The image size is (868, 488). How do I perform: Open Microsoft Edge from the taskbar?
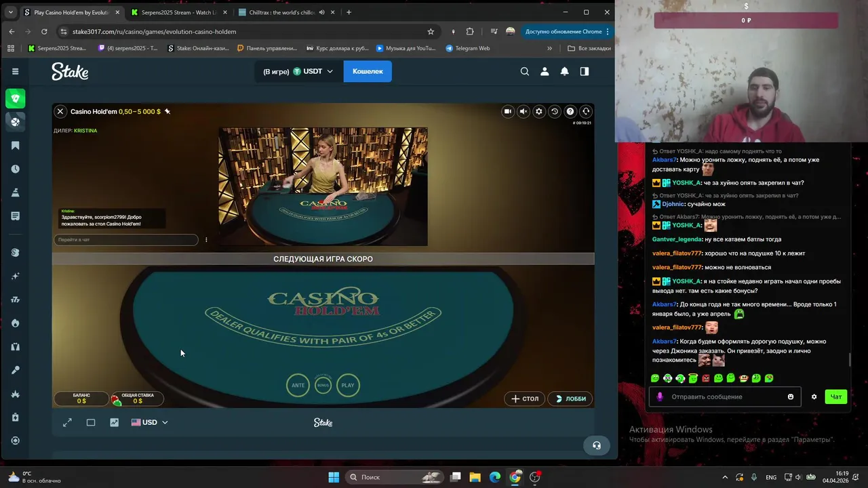click(x=495, y=477)
